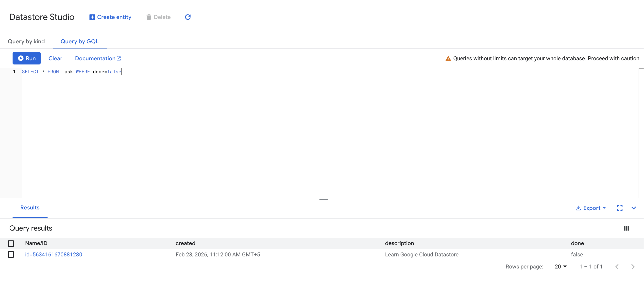Click the column settings icon near Query results
This screenshot has width=644, height=282.
(x=627, y=228)
